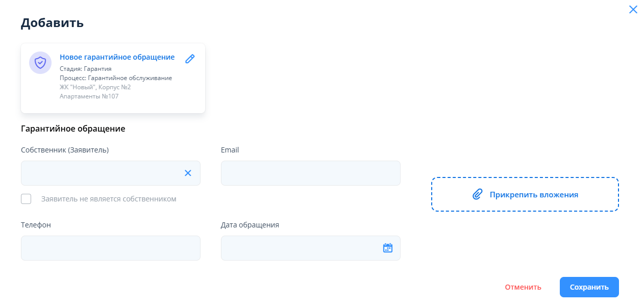Click the shield icon on the warranty card
The width and height of the screenshot is (644, 307).
point(40,63)
